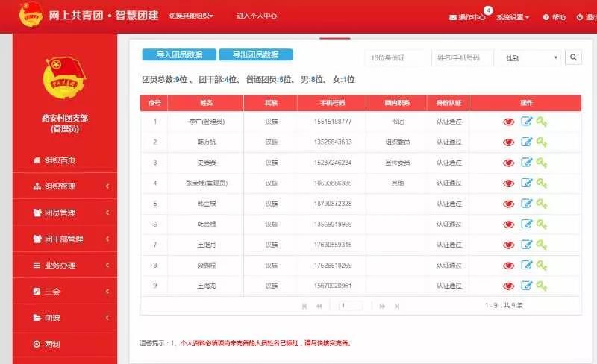Expand 业务办理 sidebar menu
The image size is (597, 364).
tap(65, 265)
